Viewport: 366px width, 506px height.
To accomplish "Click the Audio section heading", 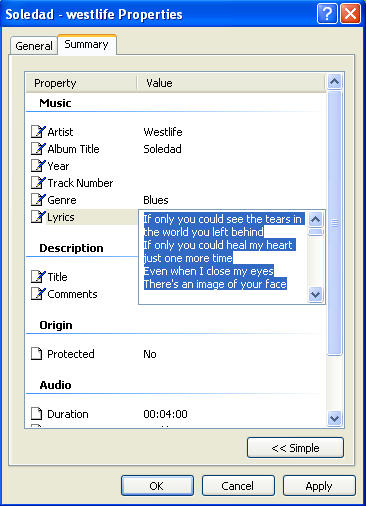I will tap(55, 385).
